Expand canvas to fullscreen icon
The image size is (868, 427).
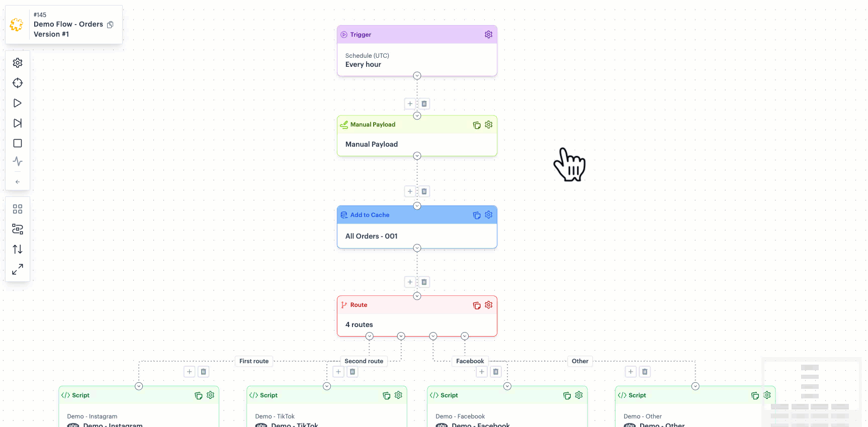(x=18, y=269)
